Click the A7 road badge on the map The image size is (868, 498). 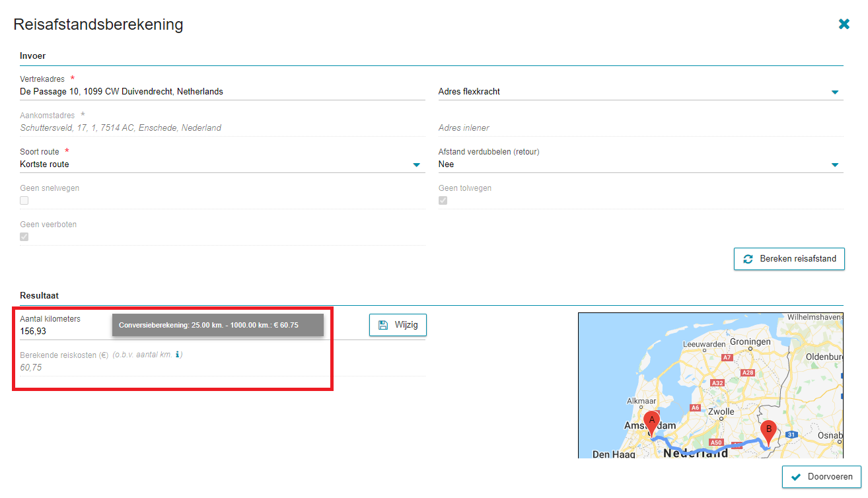point(727,357)
